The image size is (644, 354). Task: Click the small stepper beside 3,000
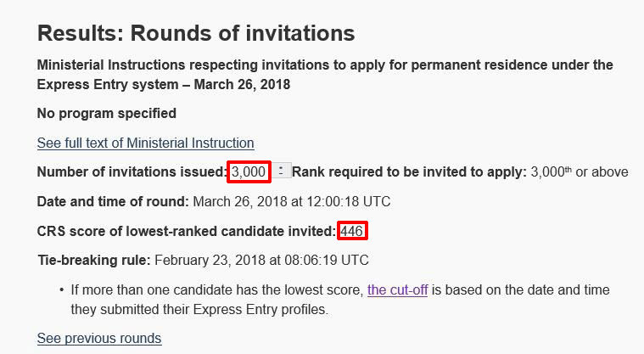click(x=282, y=171)
